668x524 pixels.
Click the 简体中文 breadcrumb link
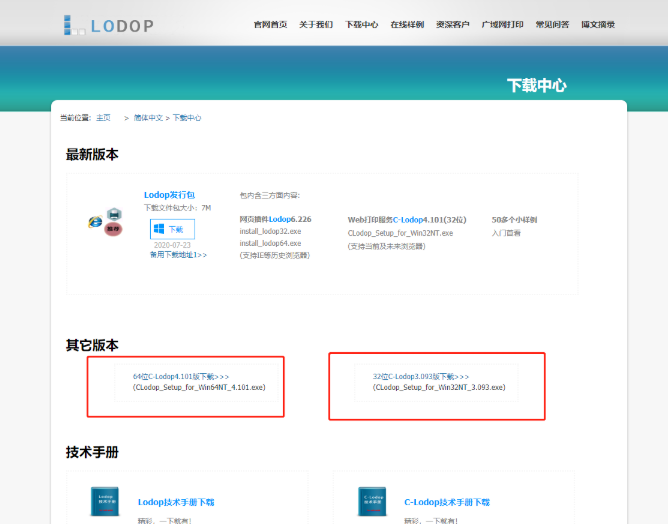point(148,117)
